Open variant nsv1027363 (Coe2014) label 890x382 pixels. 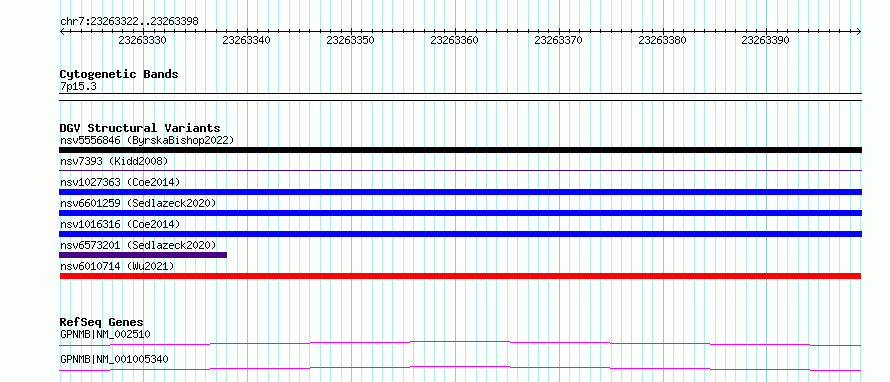coord(120,182)
